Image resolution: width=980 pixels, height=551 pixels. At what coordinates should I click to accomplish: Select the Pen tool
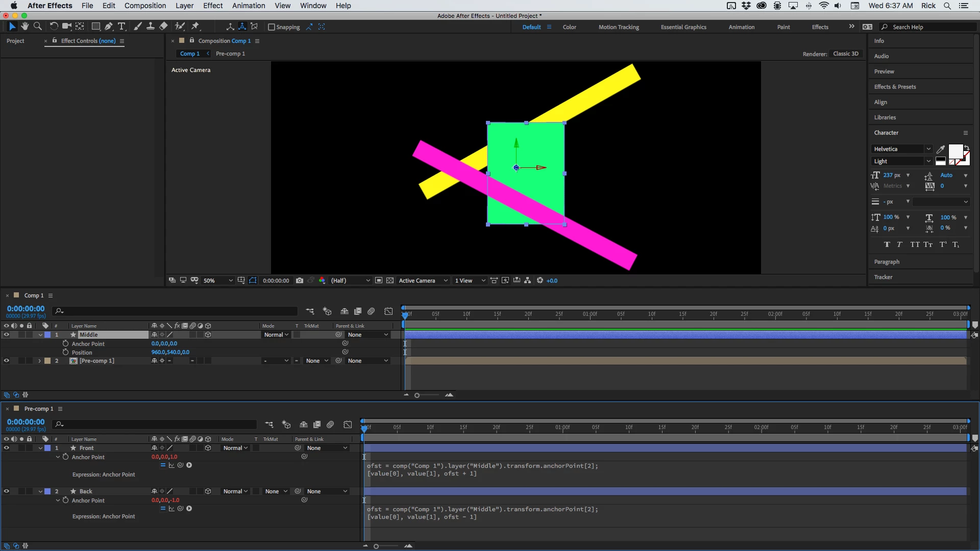pos(108,27)
